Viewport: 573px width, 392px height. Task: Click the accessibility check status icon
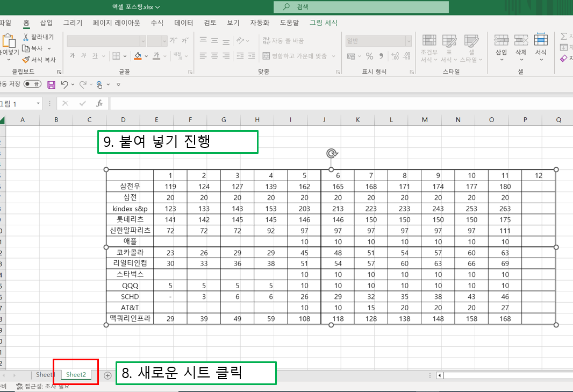click(x=20, y=387)
